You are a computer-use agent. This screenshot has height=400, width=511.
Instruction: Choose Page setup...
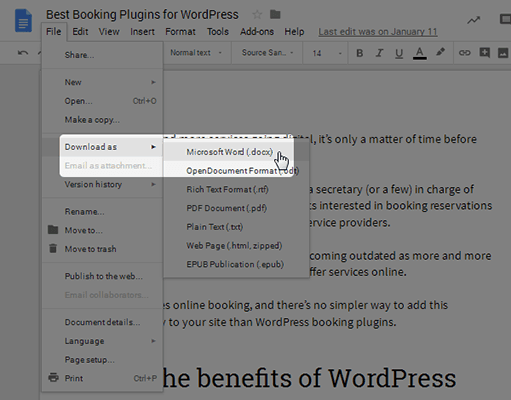(x=102, y=360)
